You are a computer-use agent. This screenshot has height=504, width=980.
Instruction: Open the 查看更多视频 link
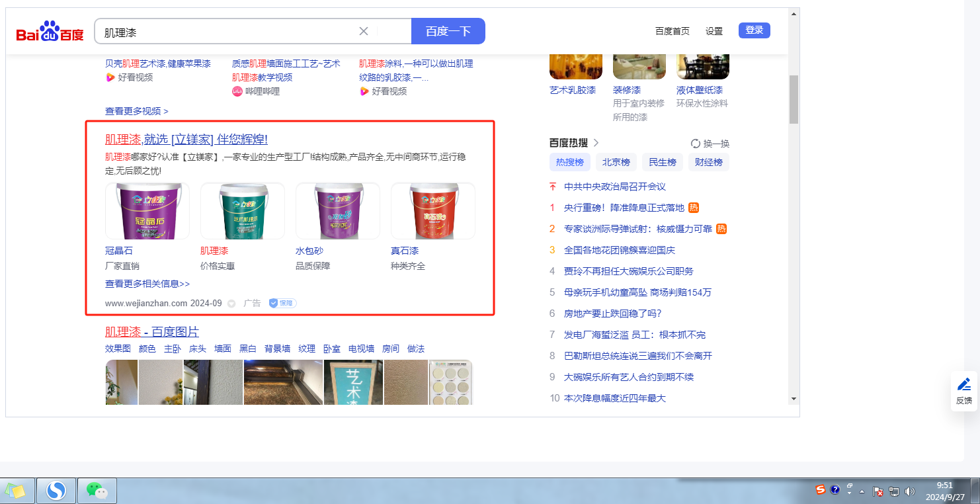click(136, 111)
